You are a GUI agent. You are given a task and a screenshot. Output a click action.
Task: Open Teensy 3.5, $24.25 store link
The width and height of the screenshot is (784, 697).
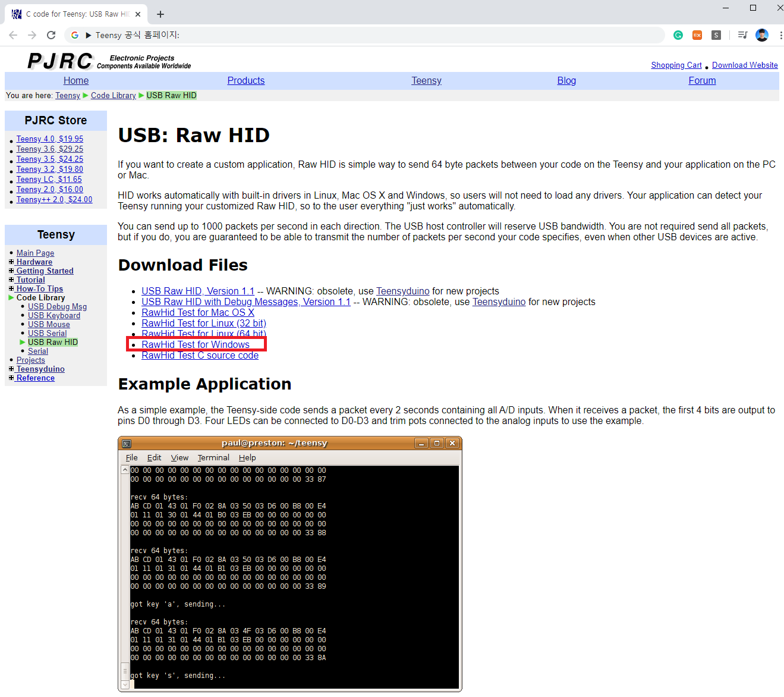50,159
